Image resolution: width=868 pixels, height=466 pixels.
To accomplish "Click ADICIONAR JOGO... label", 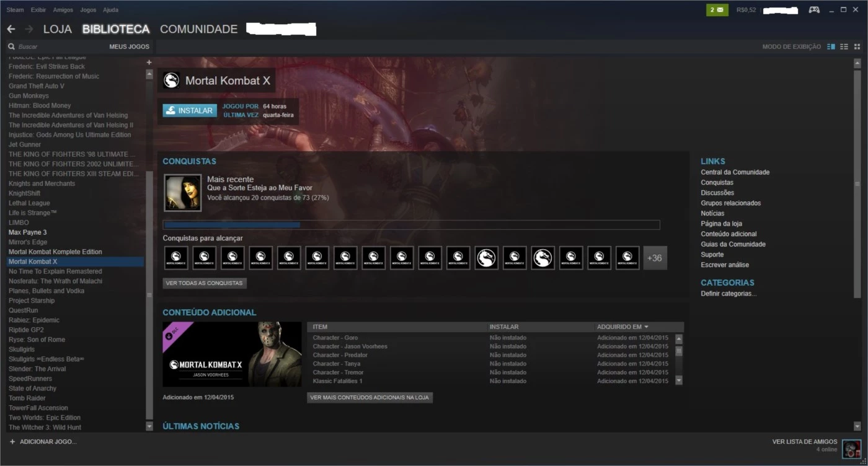I will (x=48, y=442).
